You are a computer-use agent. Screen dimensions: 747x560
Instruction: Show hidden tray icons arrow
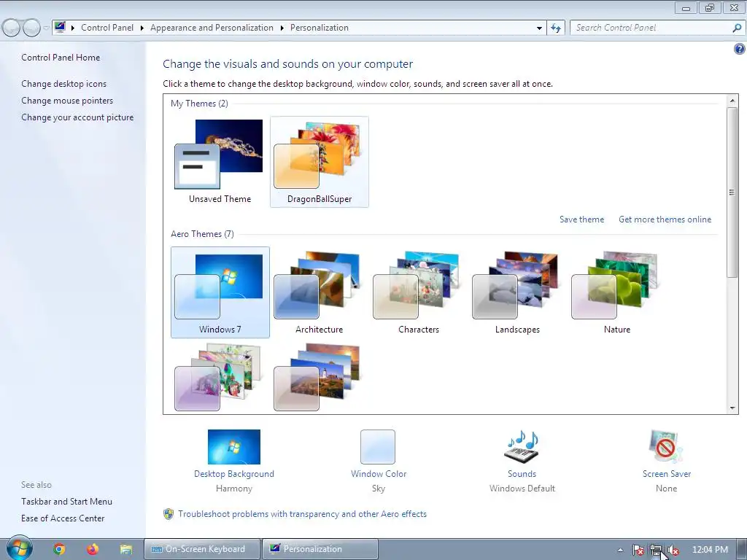tap(620, 550)
